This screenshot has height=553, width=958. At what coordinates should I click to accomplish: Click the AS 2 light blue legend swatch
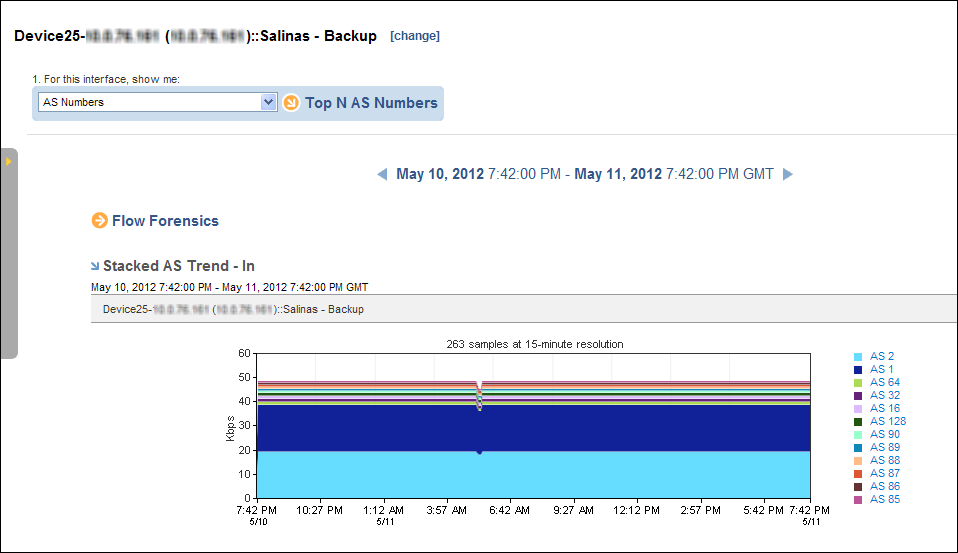(858, 357)
